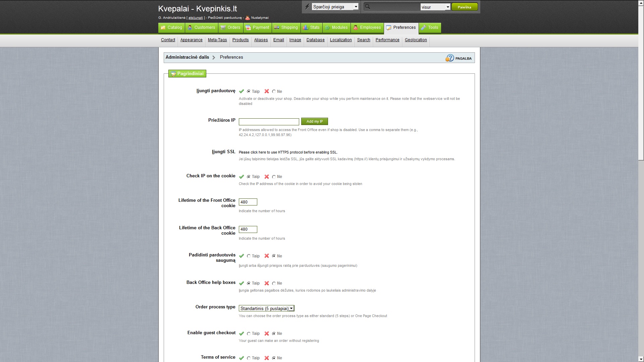Select Ne for Įjungti parduotuvę
The image size is (644, 362).
click(x=274, y=92)
